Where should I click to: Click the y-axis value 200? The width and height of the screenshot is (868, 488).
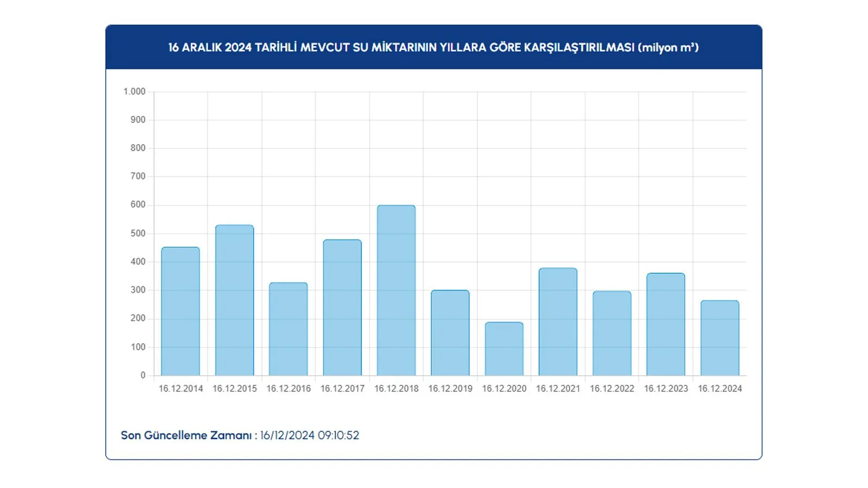tap(138, 318)
